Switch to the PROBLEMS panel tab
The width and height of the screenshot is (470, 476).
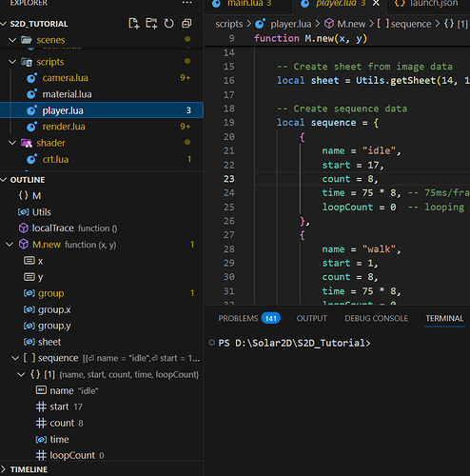click(x=249, y=318)
